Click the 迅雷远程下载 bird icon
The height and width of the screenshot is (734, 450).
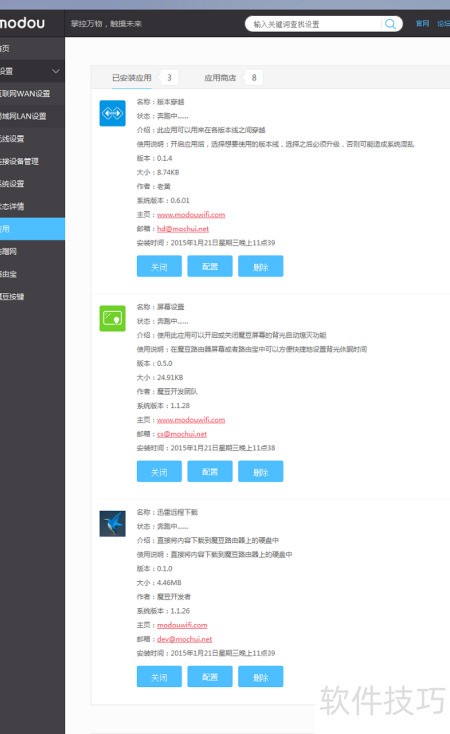(x=112, y=523)
